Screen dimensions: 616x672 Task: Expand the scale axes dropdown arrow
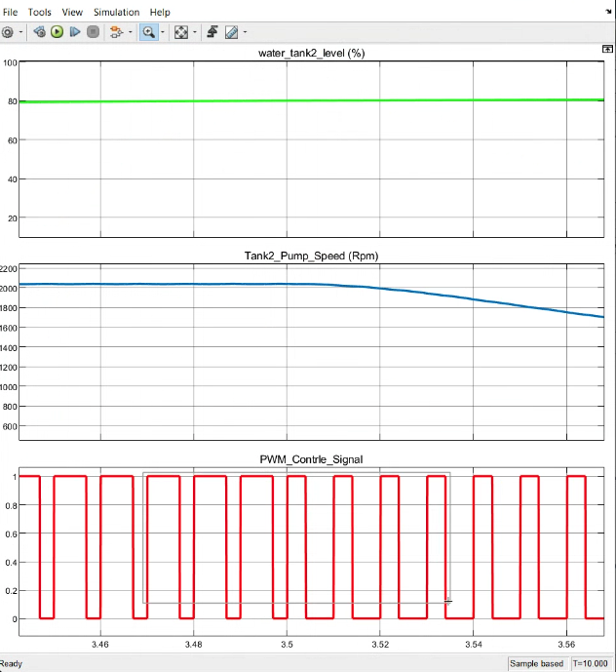point(195,32)
